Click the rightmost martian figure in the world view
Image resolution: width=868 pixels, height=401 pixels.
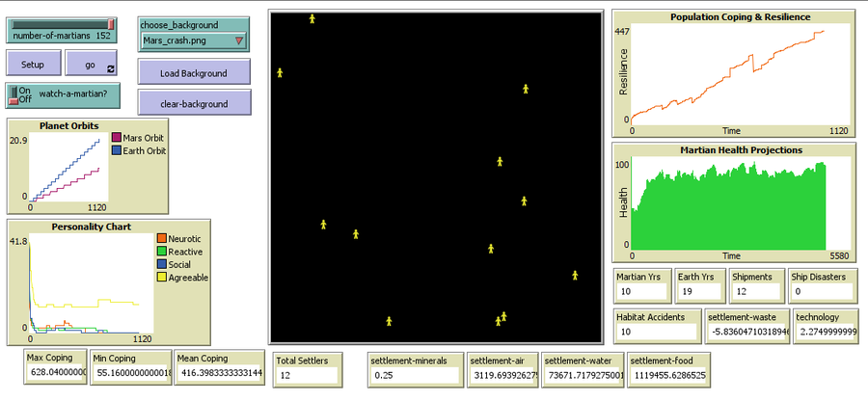[x=575, y=275]
